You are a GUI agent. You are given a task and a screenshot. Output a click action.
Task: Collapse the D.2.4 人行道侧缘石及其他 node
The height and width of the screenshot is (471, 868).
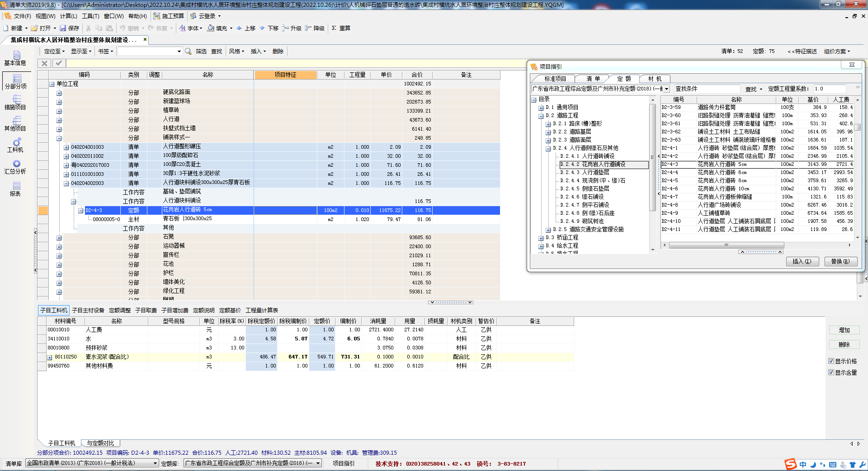(548, 148)
